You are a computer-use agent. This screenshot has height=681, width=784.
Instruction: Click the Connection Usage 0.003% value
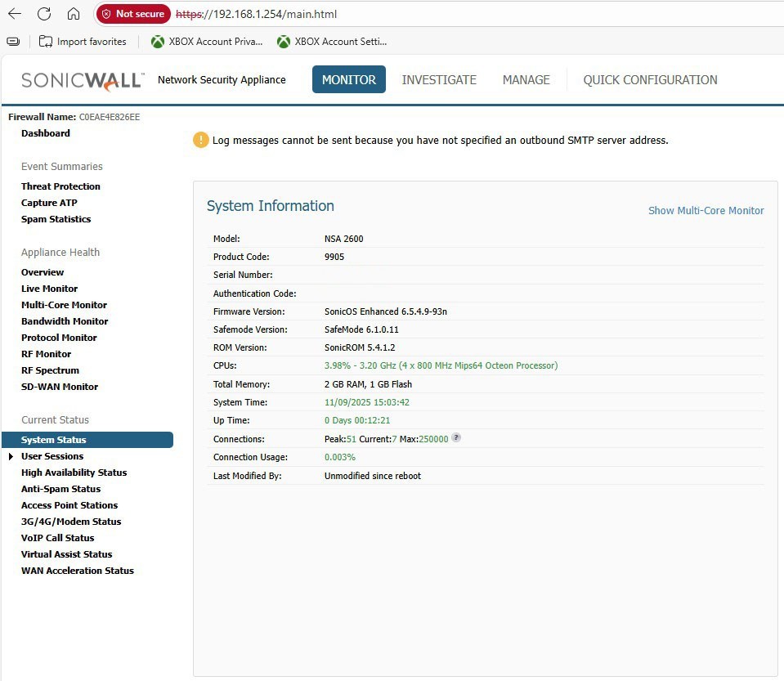point(340,458)
